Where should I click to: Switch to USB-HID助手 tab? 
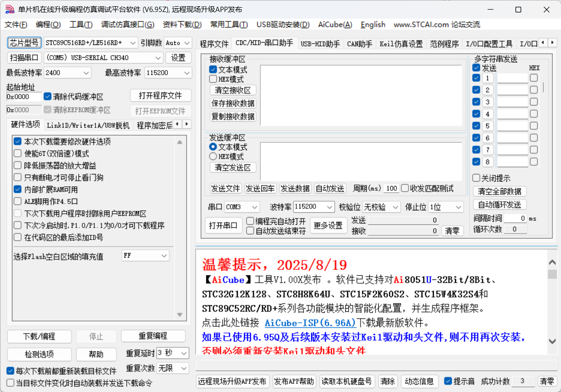point(320,44)
